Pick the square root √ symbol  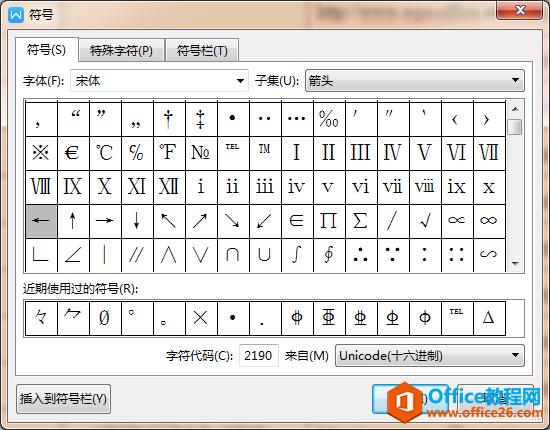coord(425,221)
